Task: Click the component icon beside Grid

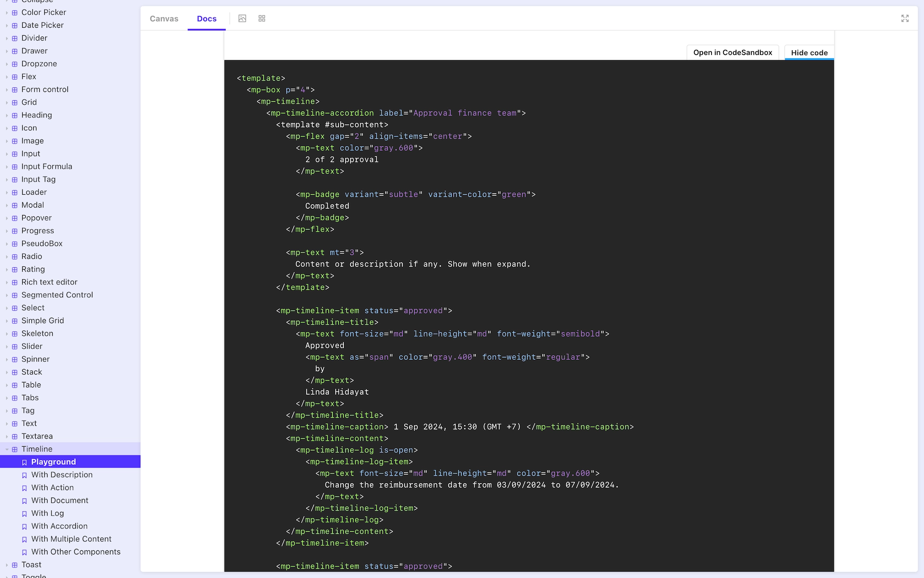Action: pos(15,103)
